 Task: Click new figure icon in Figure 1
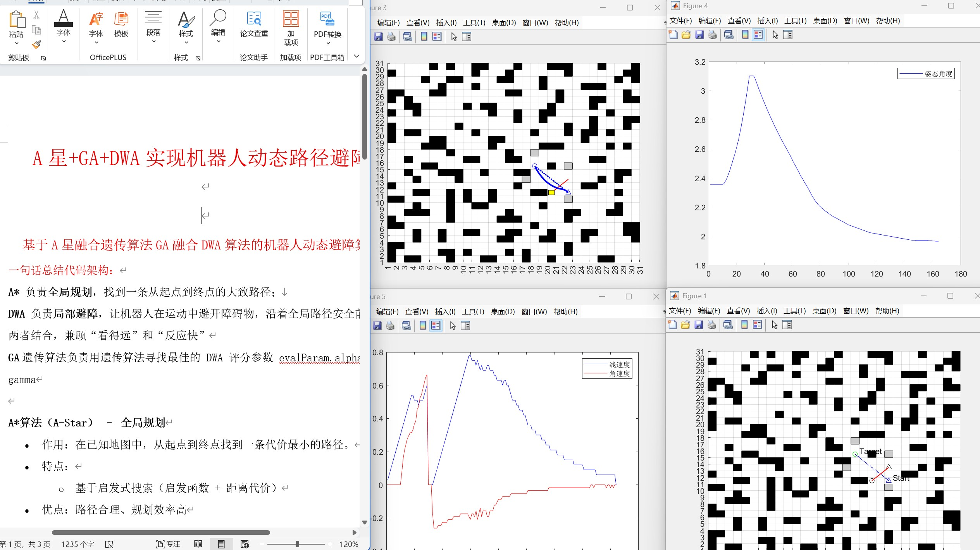pos(672,325)
